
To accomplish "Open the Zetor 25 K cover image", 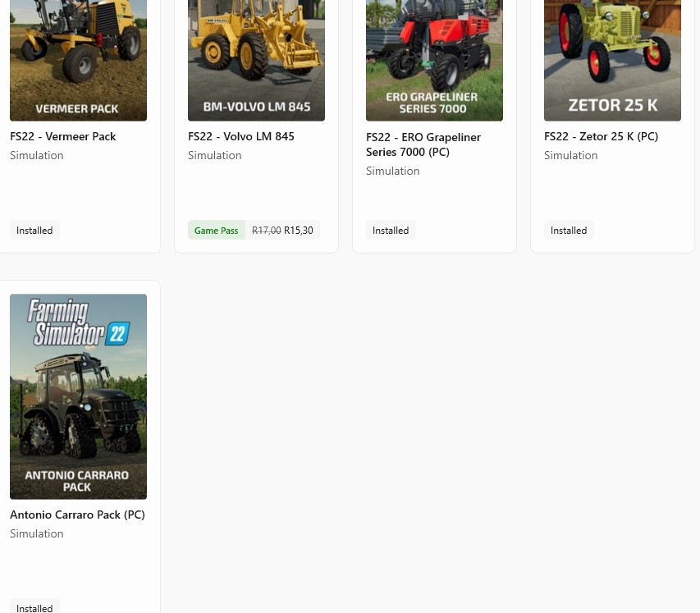I will tap(612, 60).
